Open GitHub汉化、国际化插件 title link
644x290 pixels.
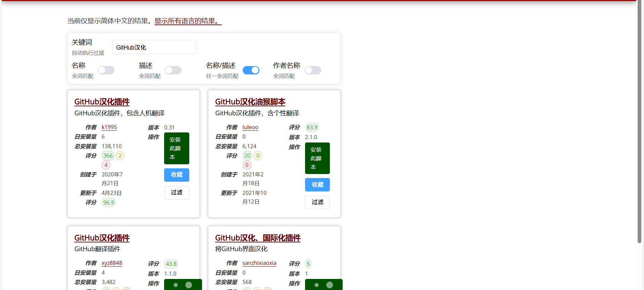258,238
